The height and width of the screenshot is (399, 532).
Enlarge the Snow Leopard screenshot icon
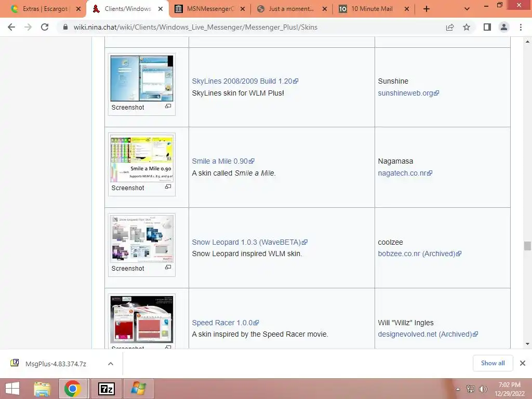(168, 267)
